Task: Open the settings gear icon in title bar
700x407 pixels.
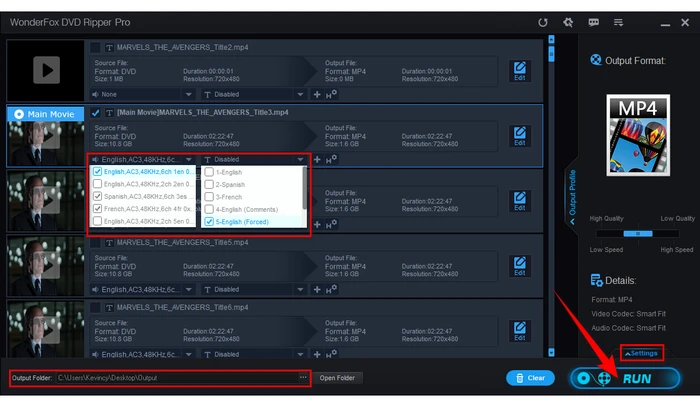Action: coord(568,22)
